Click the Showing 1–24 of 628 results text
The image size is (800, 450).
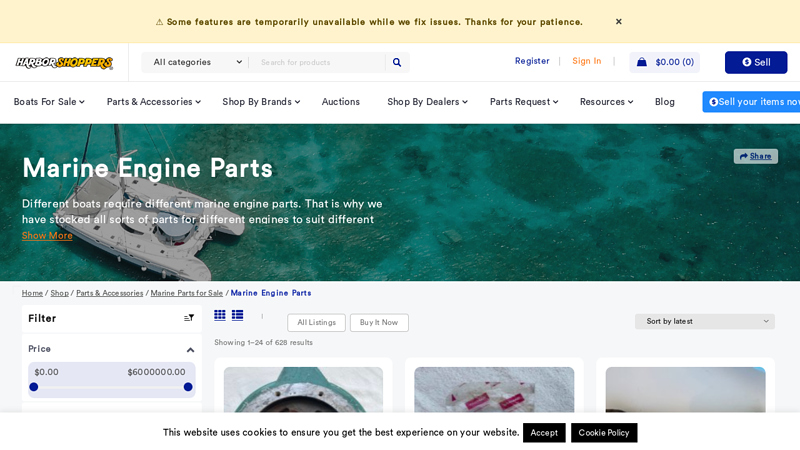coord(263,342)
